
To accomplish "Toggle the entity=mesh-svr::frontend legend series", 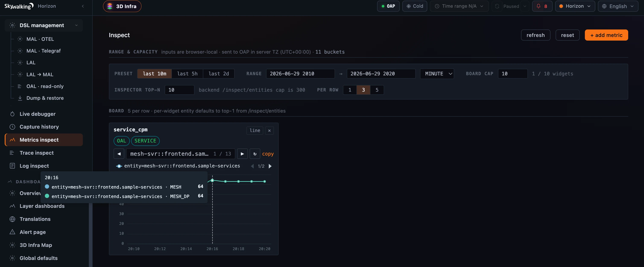I will [x=178, y=166].
